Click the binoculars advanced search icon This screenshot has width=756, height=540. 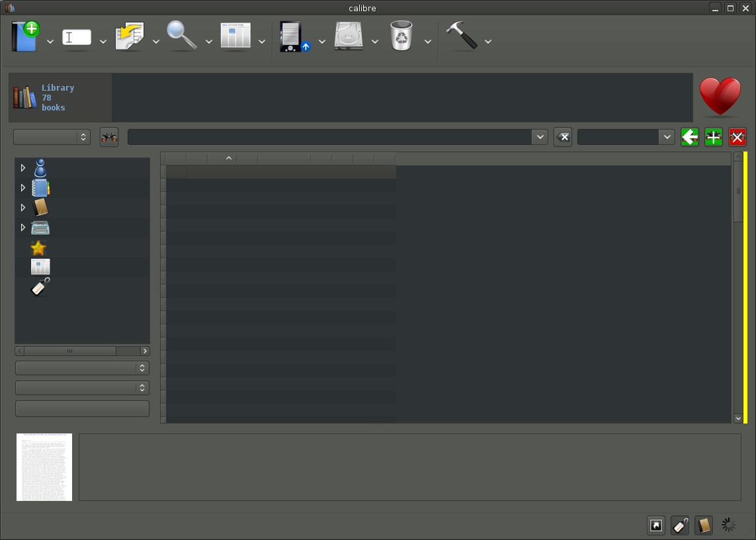coord(109,138)
